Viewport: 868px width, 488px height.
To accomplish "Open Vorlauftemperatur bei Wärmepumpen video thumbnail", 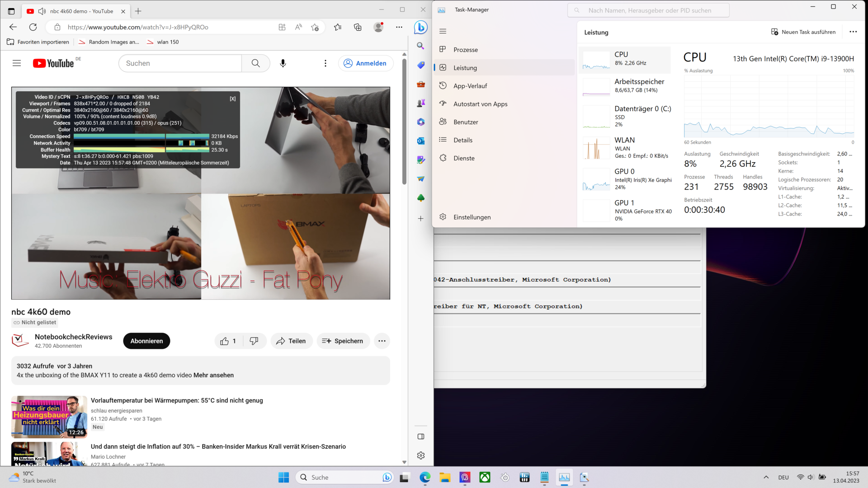I will 49,417.
